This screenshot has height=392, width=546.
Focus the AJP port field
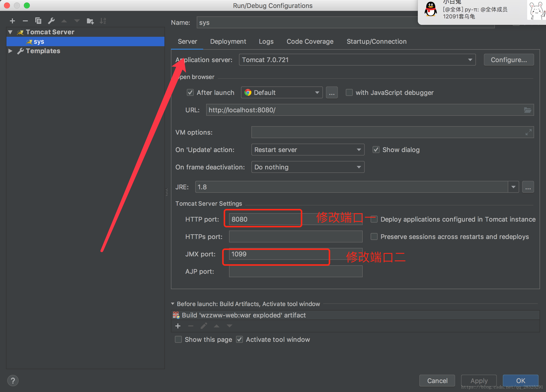[x=296, y=272]
